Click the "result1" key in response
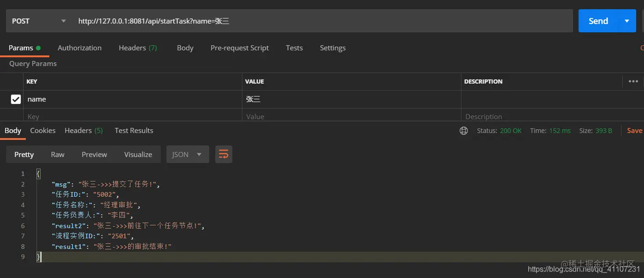This screenshot has height=278, width=644. tap(68, 247)
